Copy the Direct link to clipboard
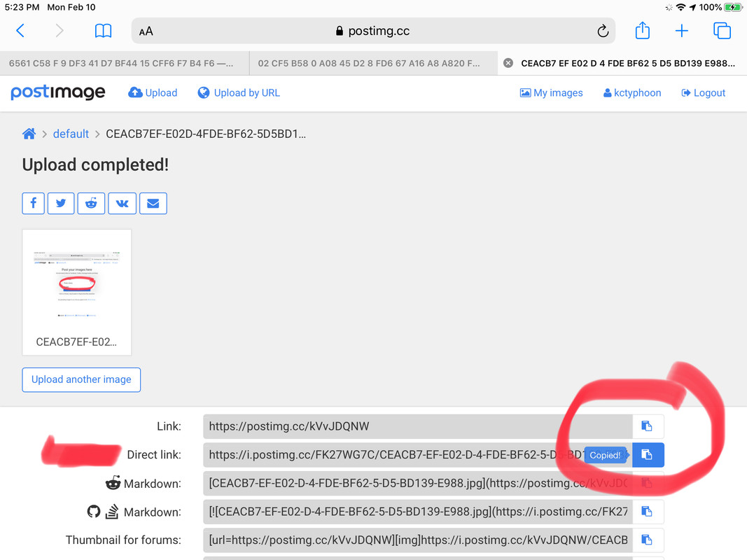The height and width of the screenshot is (560, 747). [x=648, y=455]
